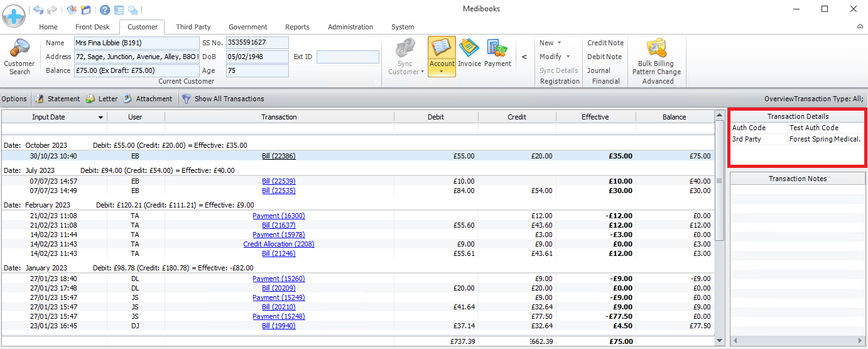Expand the Account dropdown arrow
Image resolution: width=868 pixels, height=349 pixels.
pos(442,72)
